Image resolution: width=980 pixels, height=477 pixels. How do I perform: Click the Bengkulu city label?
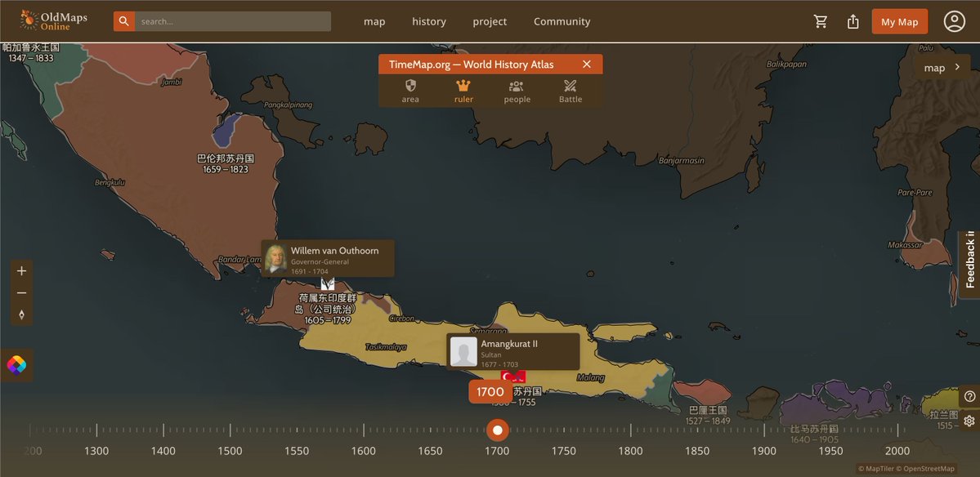110,183
